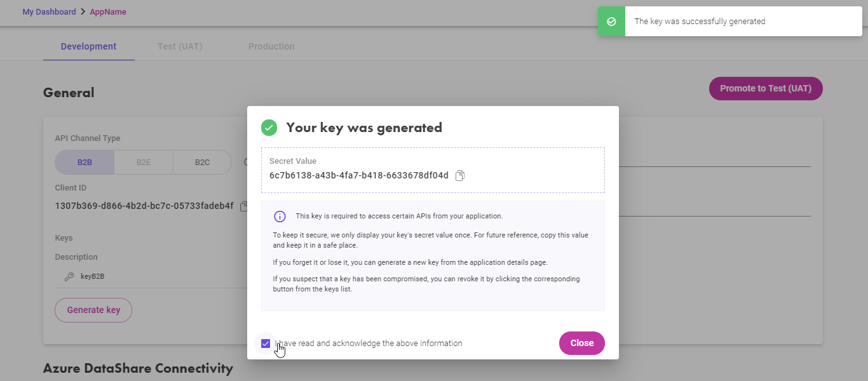The image size is (868, 381).
Task: Select the B2E channel type
Action: pos(144,163)
